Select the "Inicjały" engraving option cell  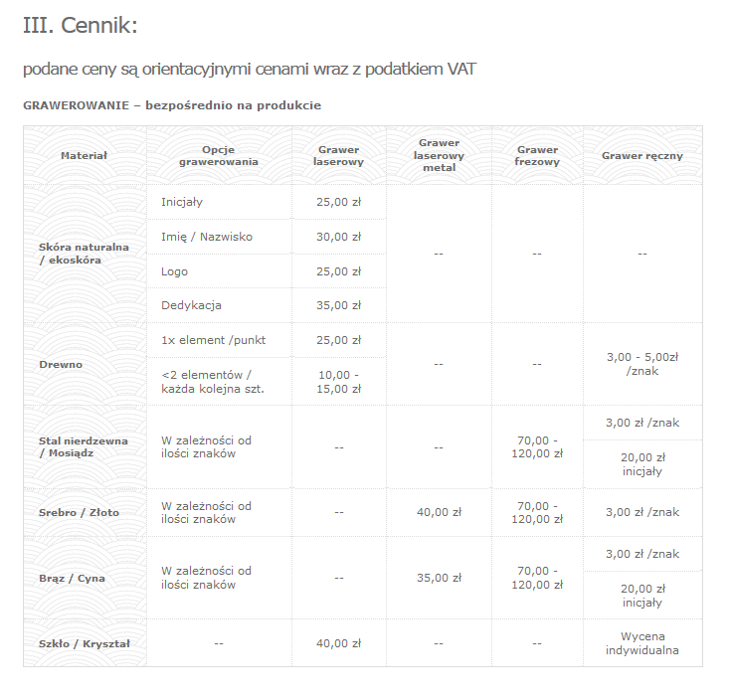pos(182,202)
